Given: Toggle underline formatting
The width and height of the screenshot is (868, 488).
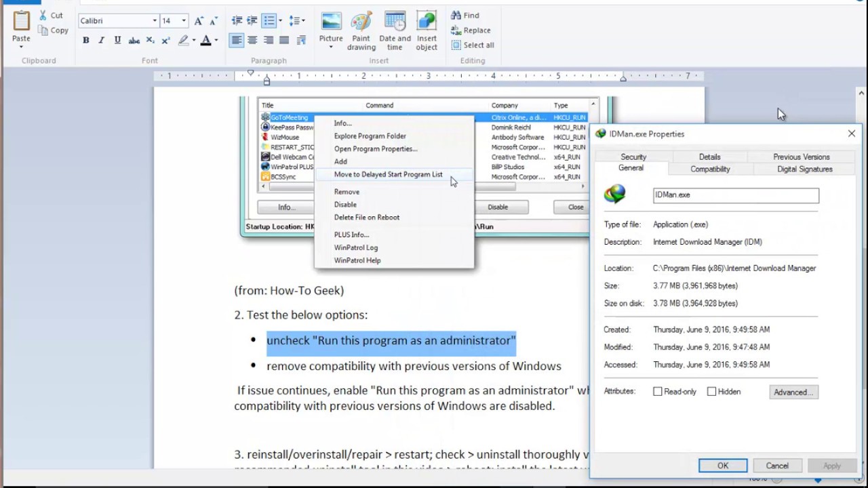Looking at the screenshot, I should [x=117, y=41].
